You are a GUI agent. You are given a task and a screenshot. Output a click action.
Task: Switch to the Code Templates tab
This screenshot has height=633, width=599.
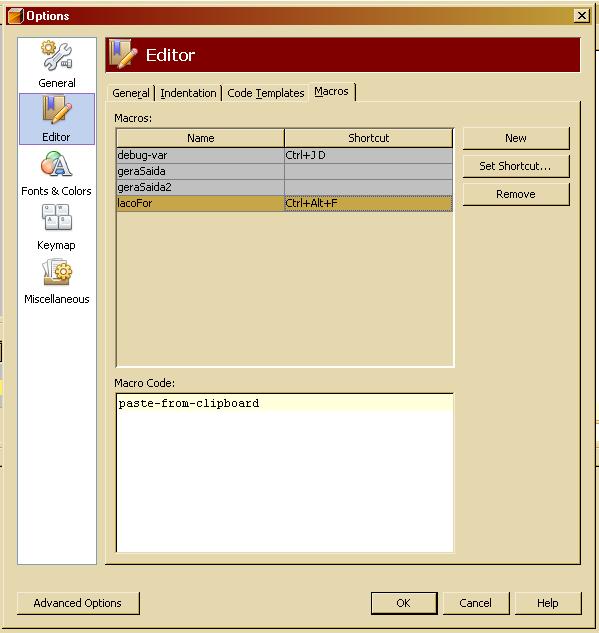[265, 93]
